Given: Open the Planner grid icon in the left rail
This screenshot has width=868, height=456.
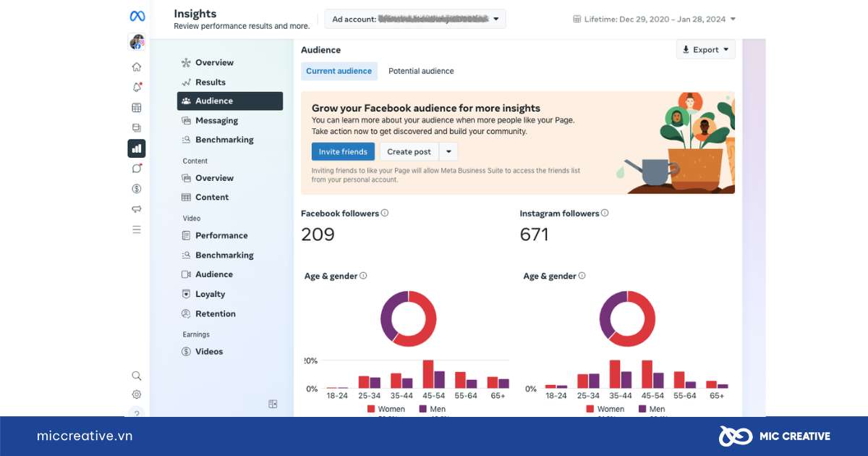Looking at the screenshot, I should point(137,108).
